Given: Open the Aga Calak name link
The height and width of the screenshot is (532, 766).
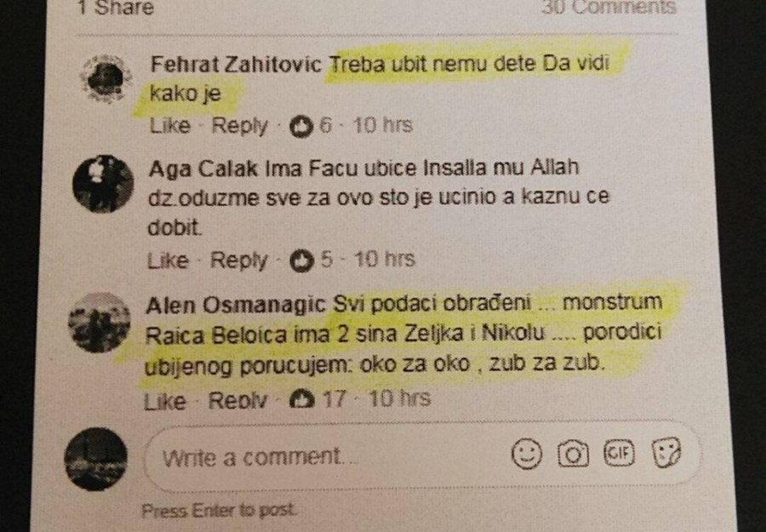Looking at the screenshot, I should [x=203, y=169].
